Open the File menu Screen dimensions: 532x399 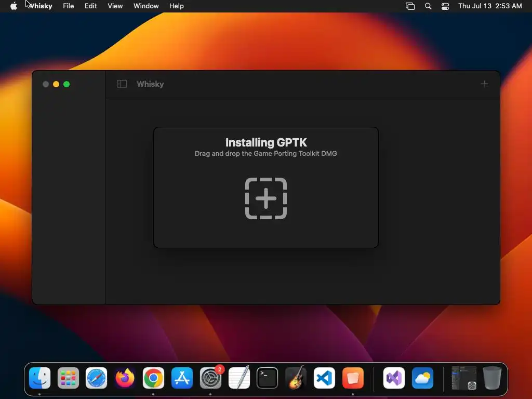68,6
